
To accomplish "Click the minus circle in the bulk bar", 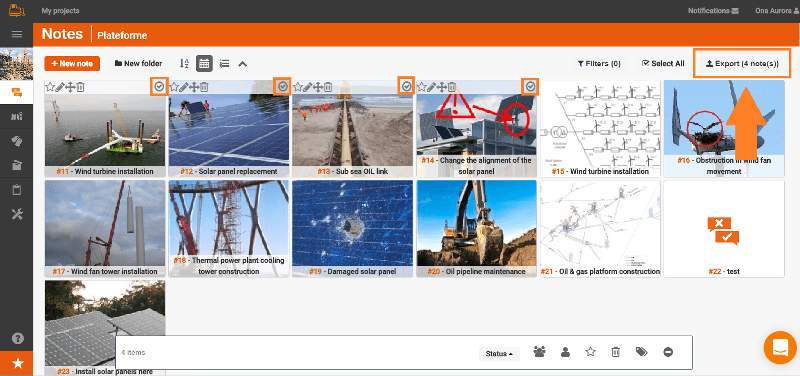I will 668,352.
